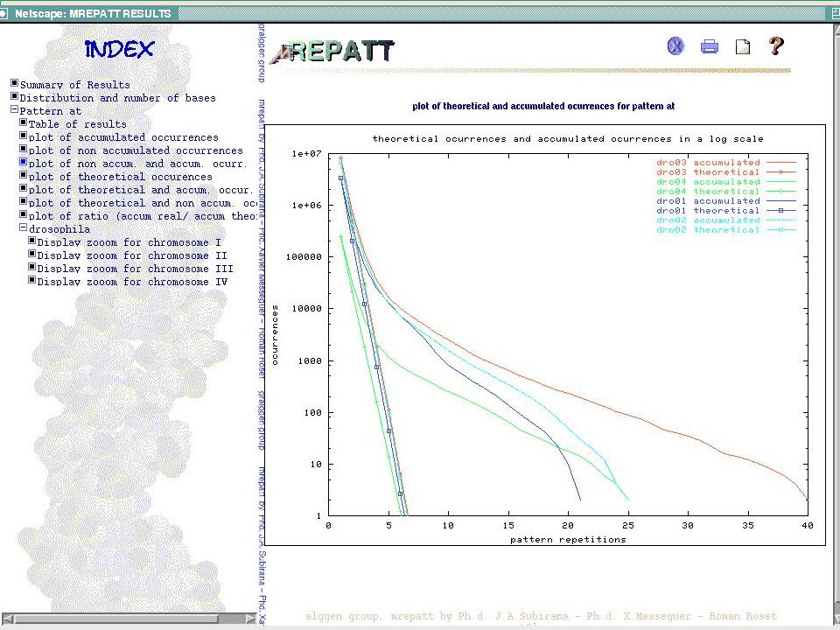Viewport: 840px width, 630px height.
Task: Click the window menu button in title bar
Action: pos(3,13)
